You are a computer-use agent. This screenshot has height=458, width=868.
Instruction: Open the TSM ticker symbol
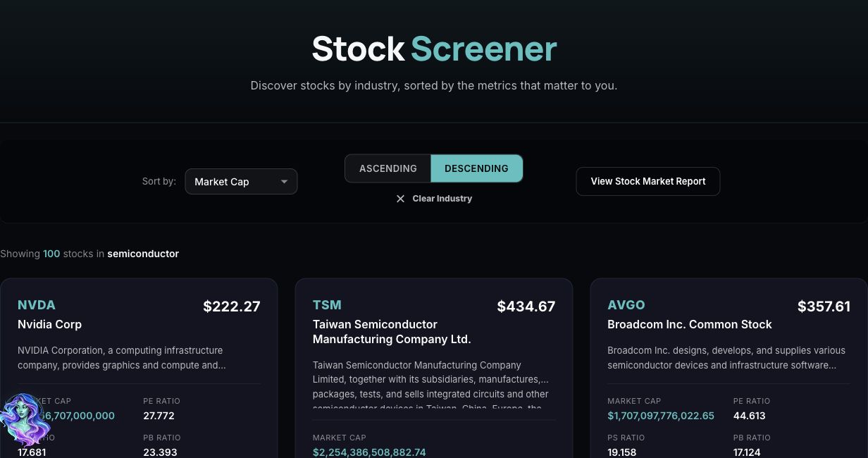coord(327,305)
